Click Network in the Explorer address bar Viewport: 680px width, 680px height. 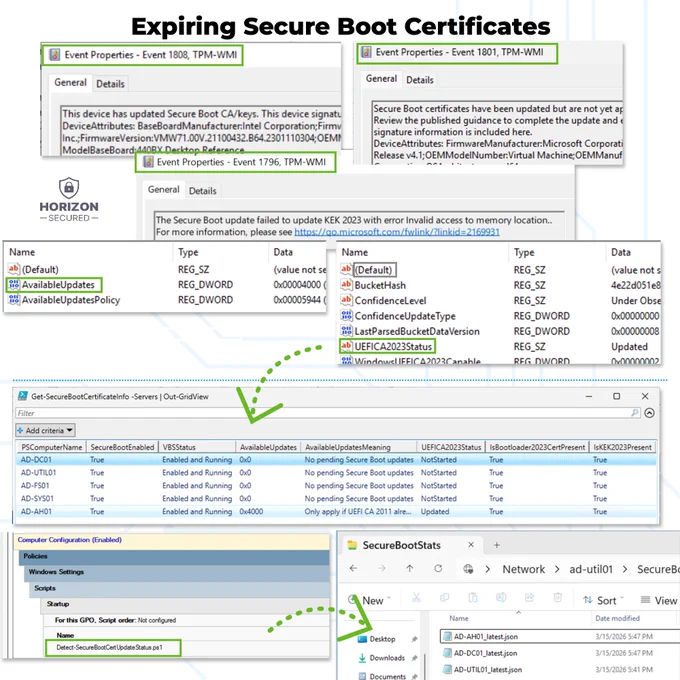click(523, 569)
